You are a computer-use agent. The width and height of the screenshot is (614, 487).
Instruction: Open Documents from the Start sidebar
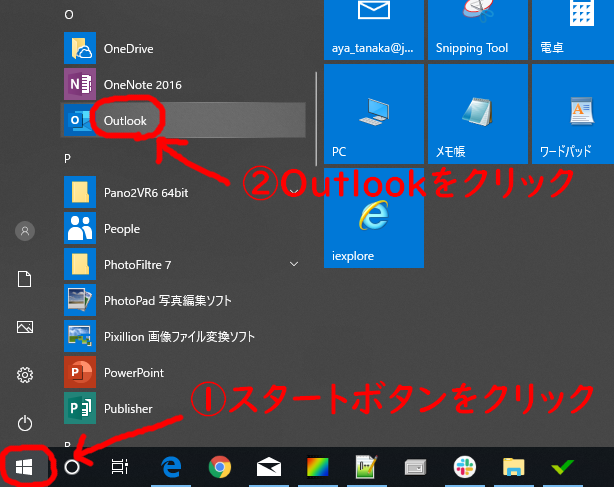point(25,279)
